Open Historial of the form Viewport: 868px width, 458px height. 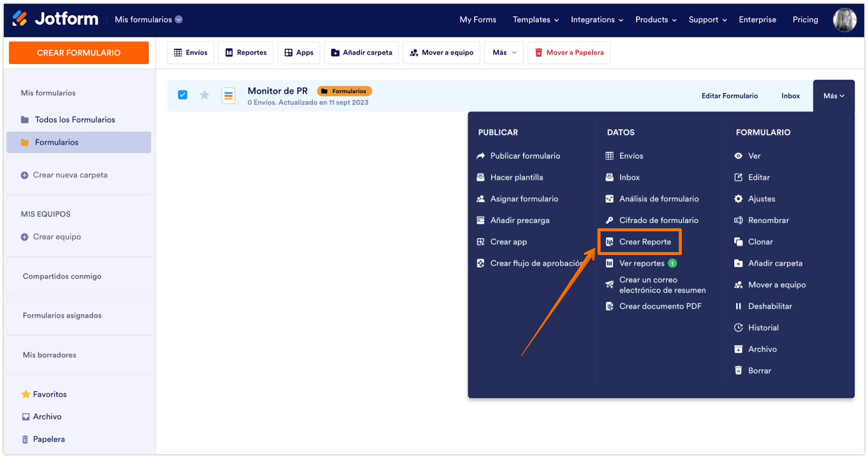click(756, 328)
